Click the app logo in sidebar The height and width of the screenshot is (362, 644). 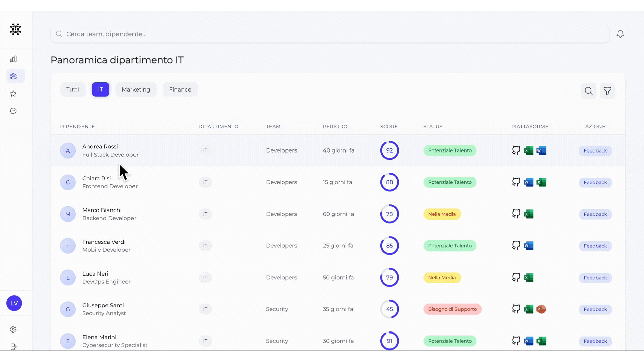15,29
